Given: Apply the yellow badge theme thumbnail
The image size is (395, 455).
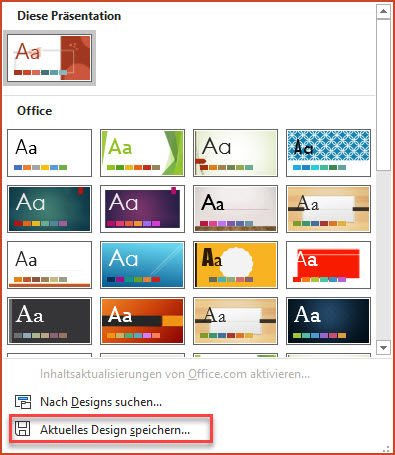Looking at the screenshot, I should [235, 265].
